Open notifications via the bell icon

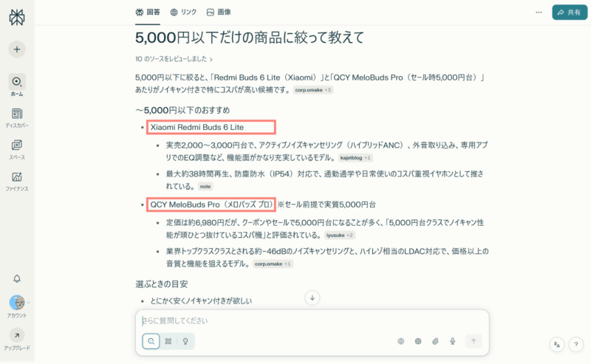point(16,278)
